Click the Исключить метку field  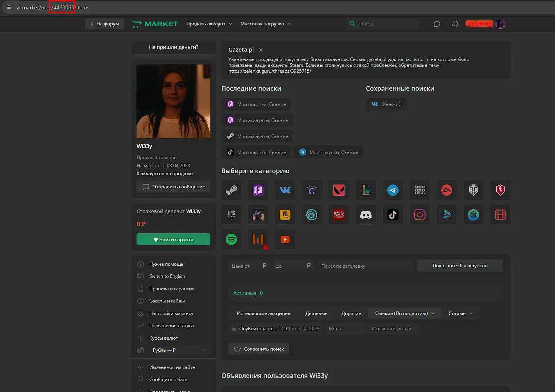(394, 329)
